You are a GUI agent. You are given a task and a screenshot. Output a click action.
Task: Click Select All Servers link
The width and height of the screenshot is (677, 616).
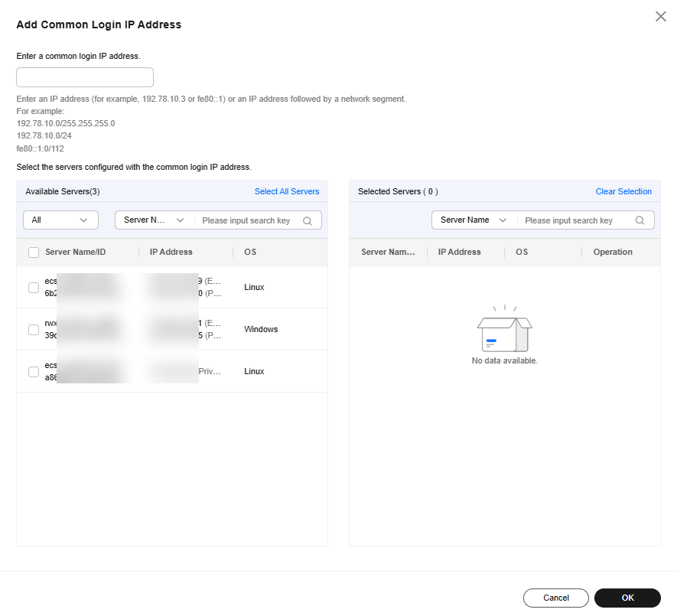click(x=287, y=191)
